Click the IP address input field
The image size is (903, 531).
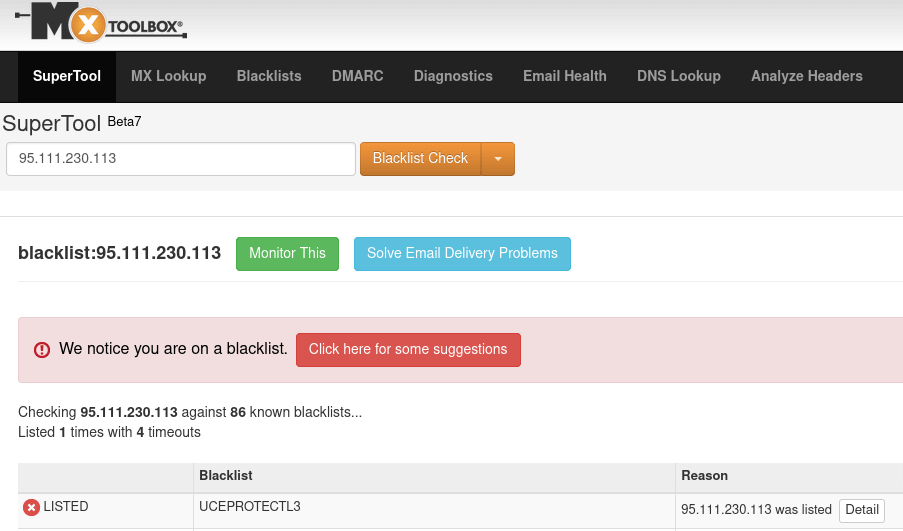click(181, 159)
